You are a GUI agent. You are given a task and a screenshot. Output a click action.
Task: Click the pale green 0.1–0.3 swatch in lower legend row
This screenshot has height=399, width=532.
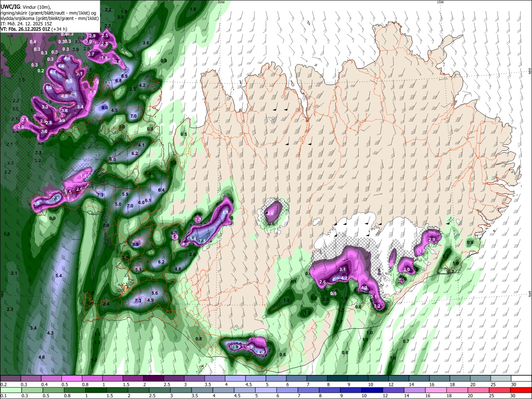[10, 390]
